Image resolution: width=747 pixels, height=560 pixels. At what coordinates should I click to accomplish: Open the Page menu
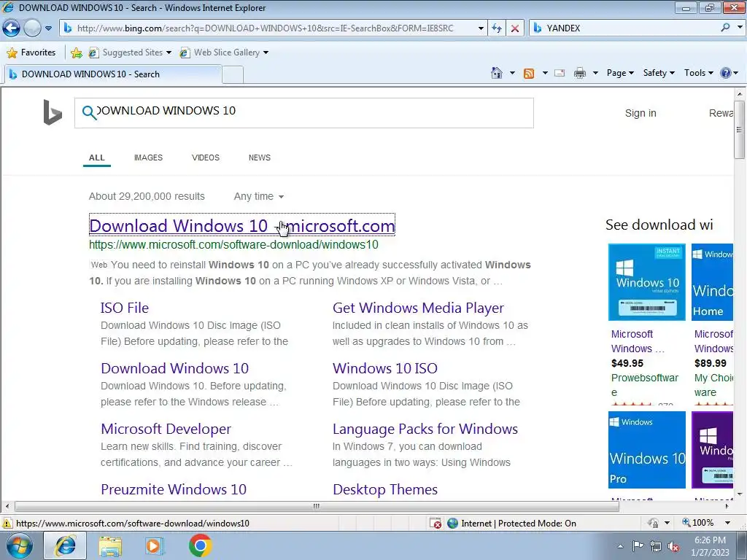[620, 73]
